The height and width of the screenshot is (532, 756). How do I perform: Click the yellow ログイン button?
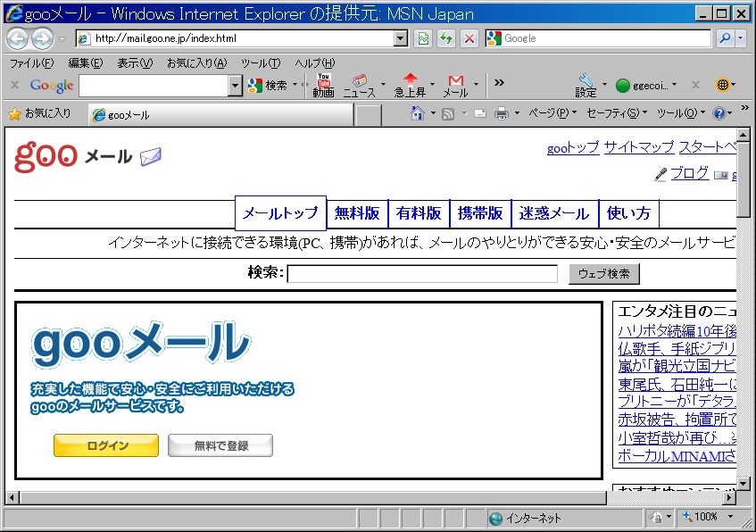106,445
